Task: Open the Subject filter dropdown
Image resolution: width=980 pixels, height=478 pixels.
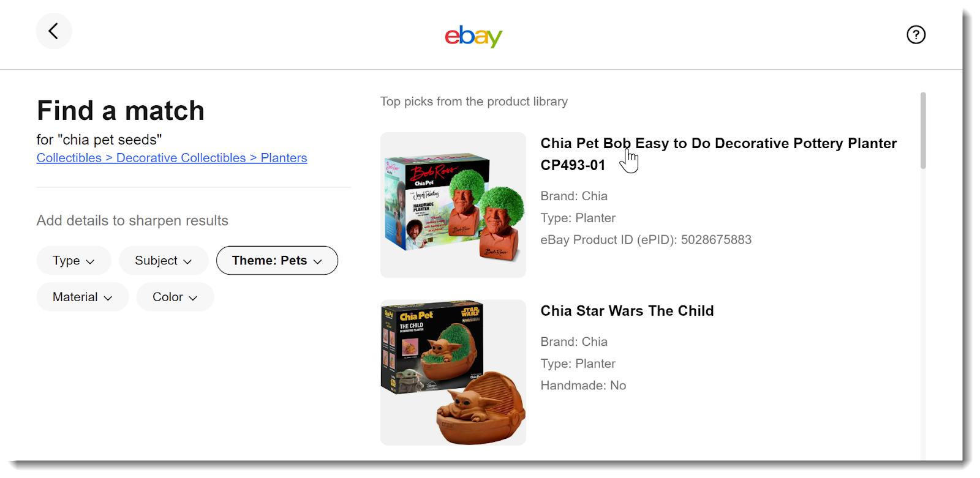Action: (x=164, y=261)
